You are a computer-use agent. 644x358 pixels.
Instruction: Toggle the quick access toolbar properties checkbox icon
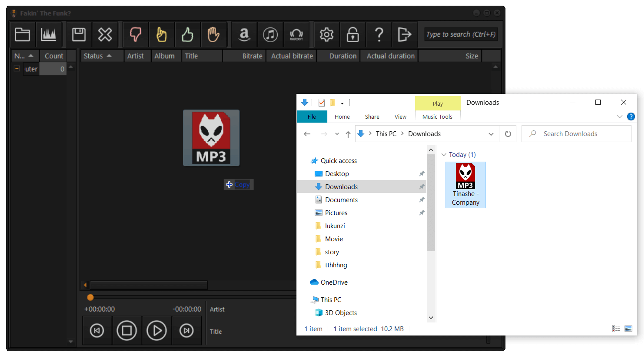coord(321,102)
